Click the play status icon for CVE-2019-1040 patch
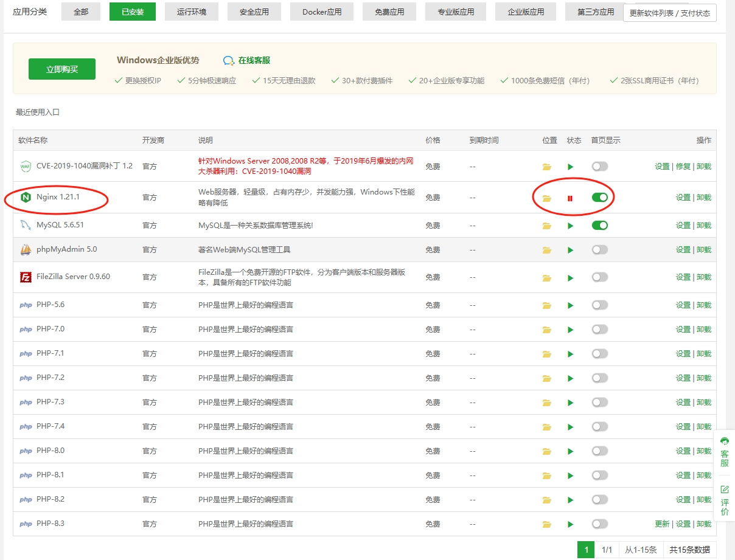735x560 pixels. pos(570,167)
